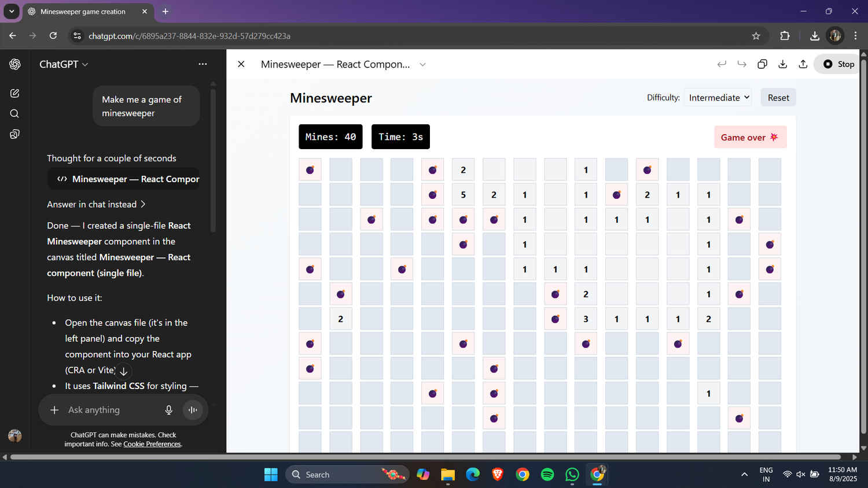Expand the canvas title dropdown
868x488 pixels.
point(422,65)
